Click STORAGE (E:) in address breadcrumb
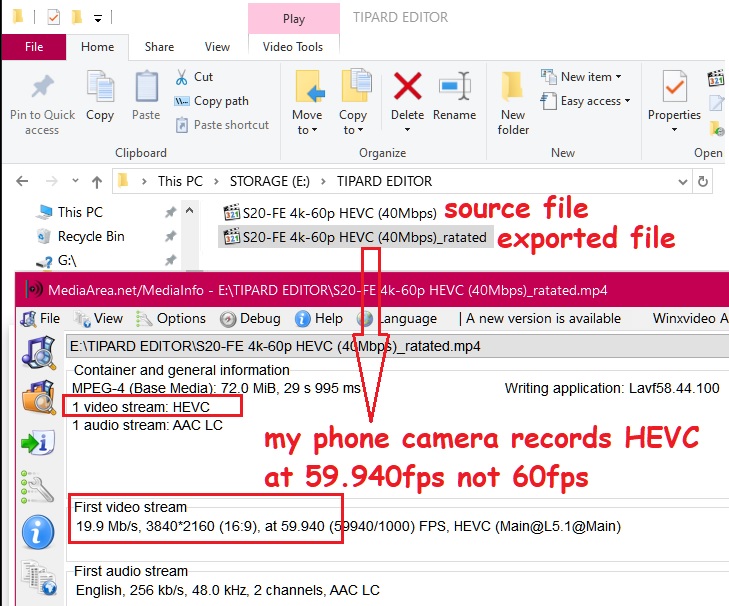This screenshot has width=729, height=606. coord(270,181)
